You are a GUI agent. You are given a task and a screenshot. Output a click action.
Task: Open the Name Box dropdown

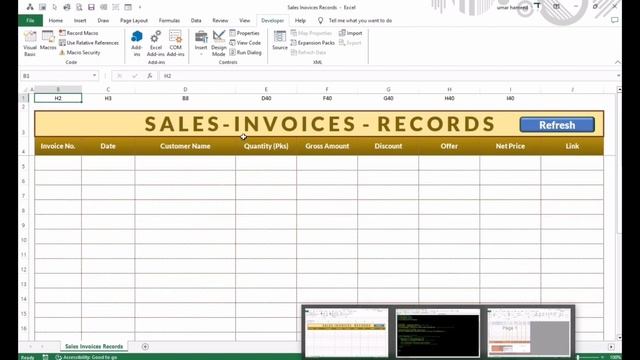(x=94, y=76)
